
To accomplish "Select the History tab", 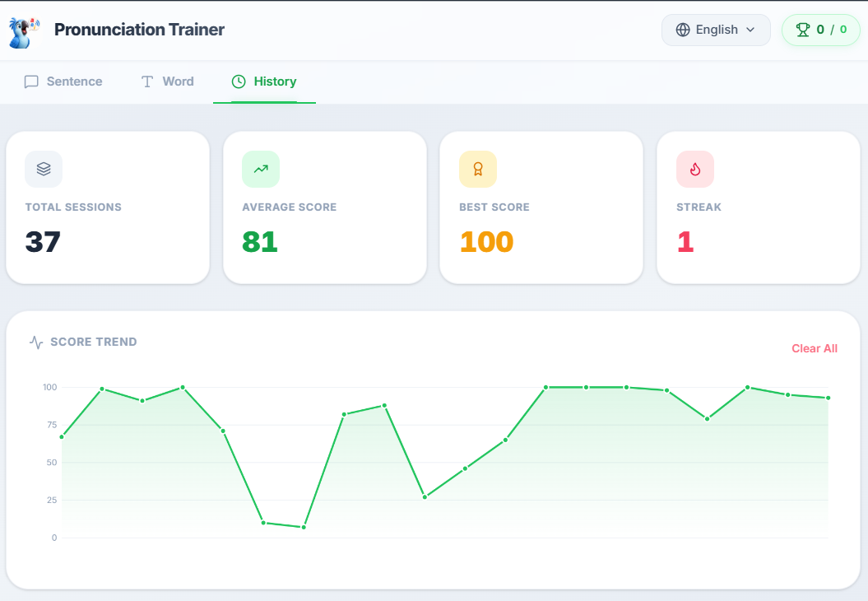I will pos(264,82).
